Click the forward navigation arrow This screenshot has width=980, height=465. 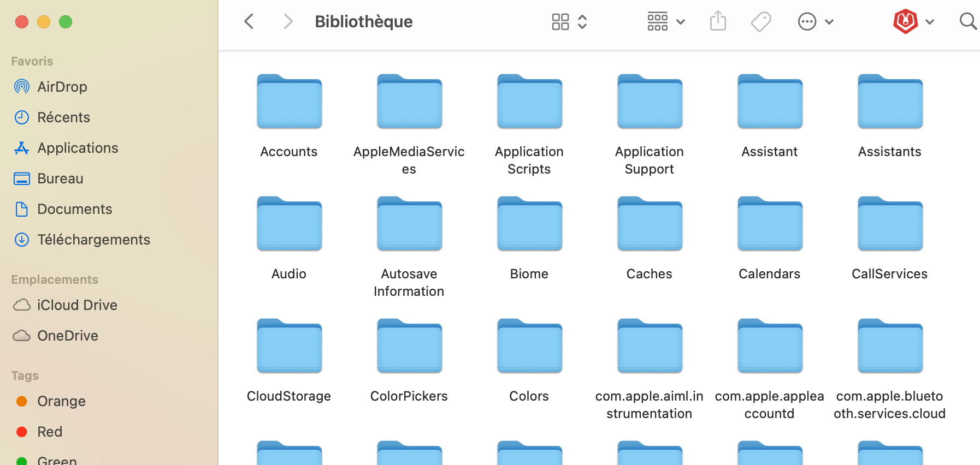point(288,22)
